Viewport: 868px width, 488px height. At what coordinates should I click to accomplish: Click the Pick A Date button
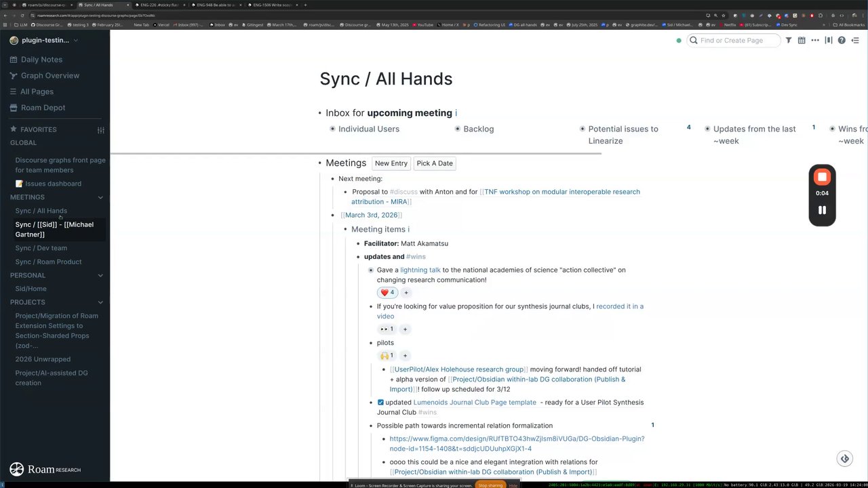tap(435, 163)
